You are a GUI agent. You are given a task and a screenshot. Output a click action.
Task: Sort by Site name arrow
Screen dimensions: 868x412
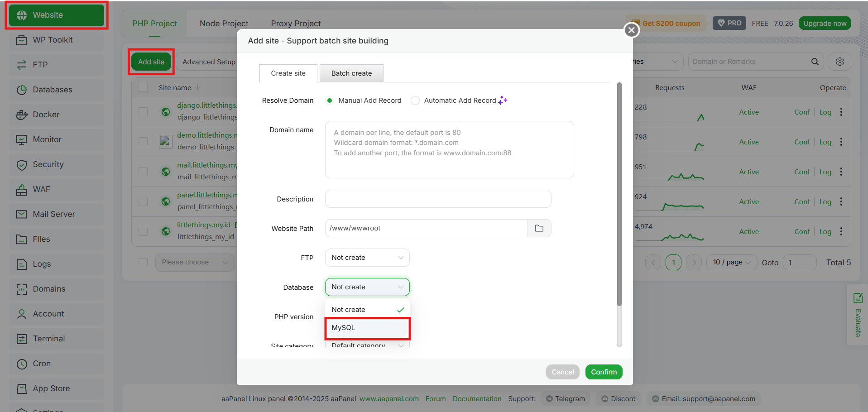pos(197,87)
